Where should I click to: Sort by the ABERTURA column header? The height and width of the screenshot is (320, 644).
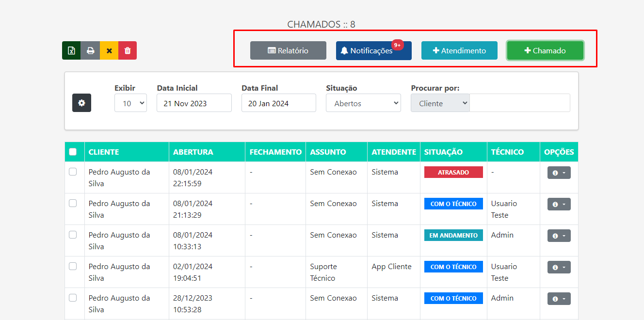point(193,152)
